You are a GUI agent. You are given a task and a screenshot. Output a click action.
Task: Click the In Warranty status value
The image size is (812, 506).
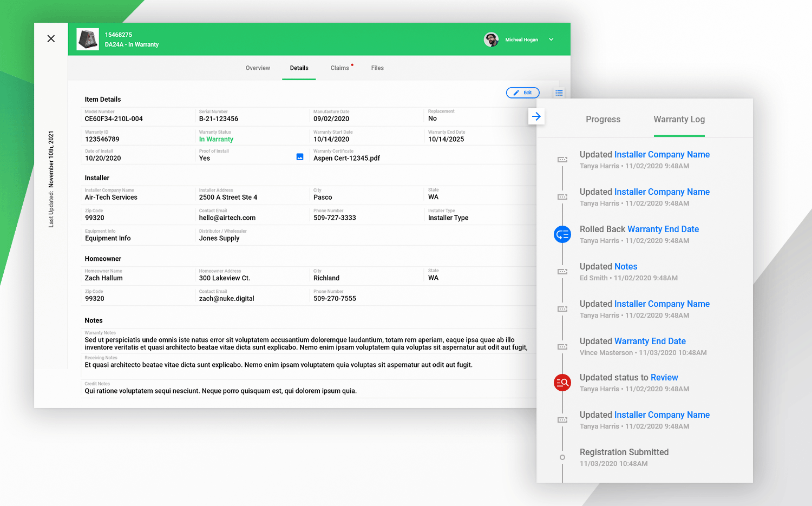coord(216,140)
